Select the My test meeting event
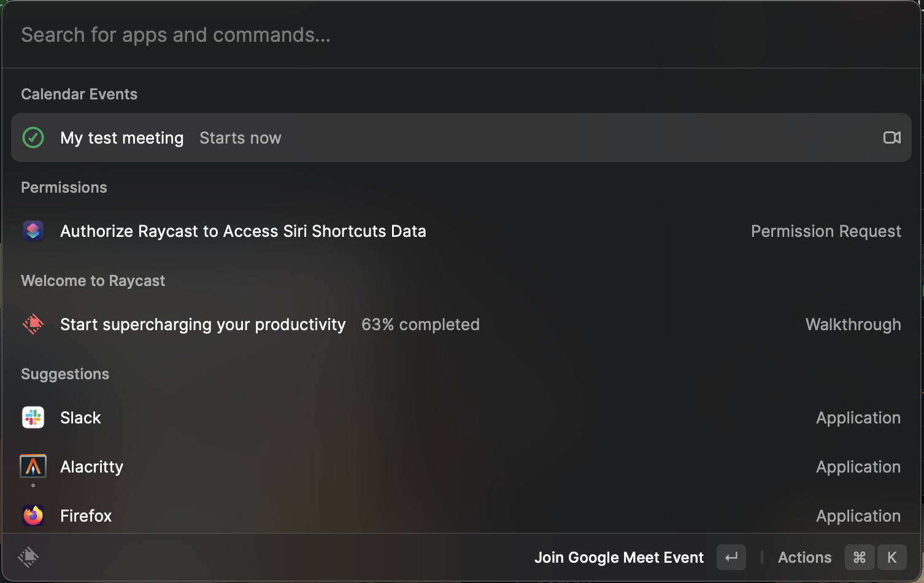The height and width of the screenshot is (583, 924). [461, 137]
